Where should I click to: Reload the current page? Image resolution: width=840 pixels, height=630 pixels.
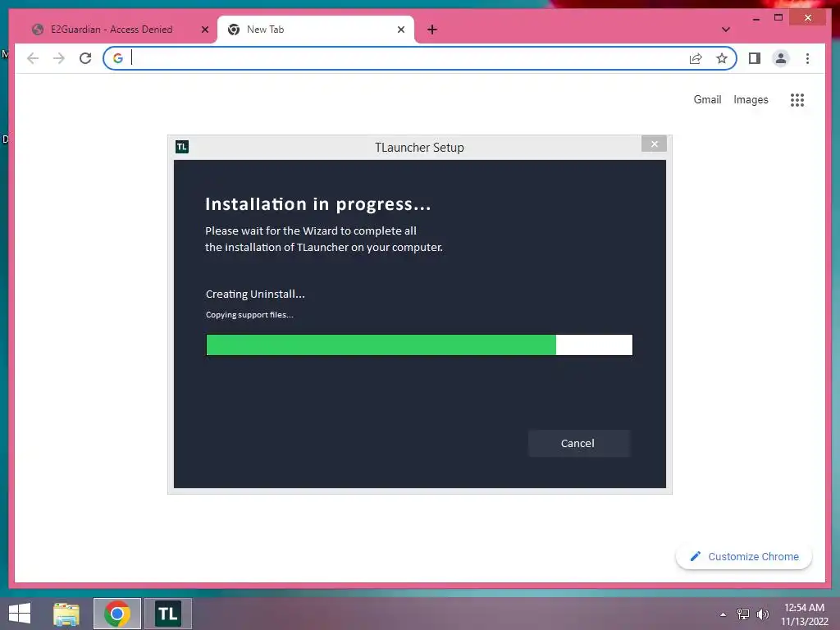tap(85, 58)
